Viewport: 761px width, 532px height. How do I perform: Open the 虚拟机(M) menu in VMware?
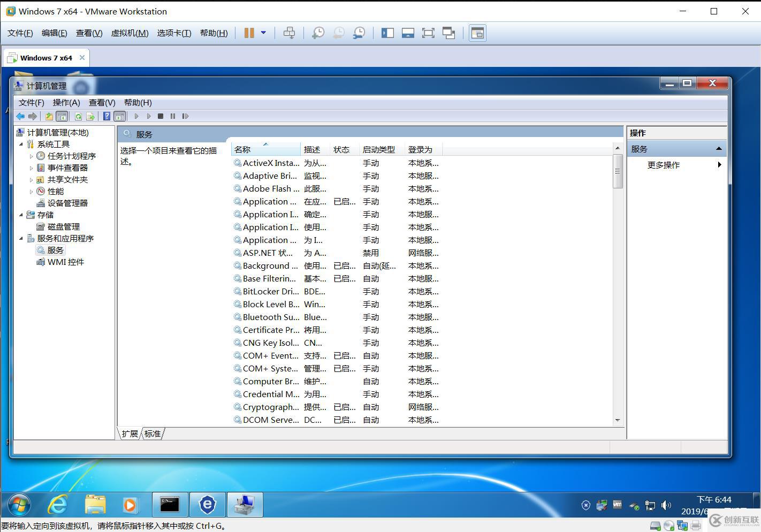pos(130,33)
